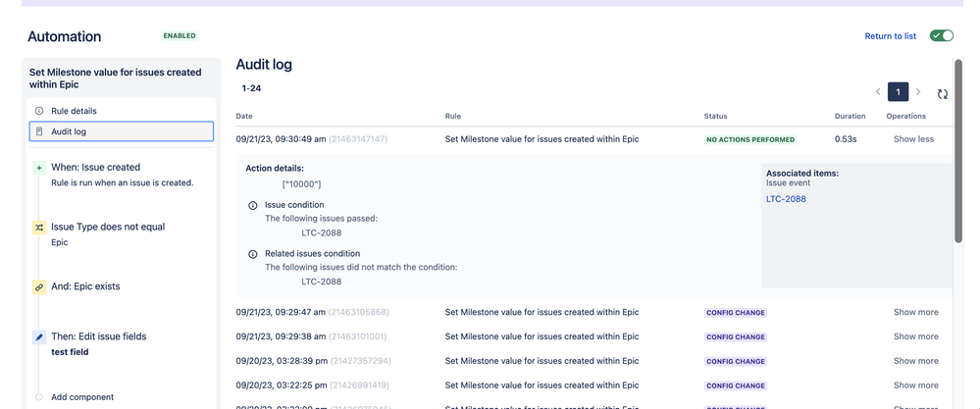The height and width of the screenshot is (409, 980).
Task: Show more for 03:22:25 pm entry
Action: (x=915, y=385)
